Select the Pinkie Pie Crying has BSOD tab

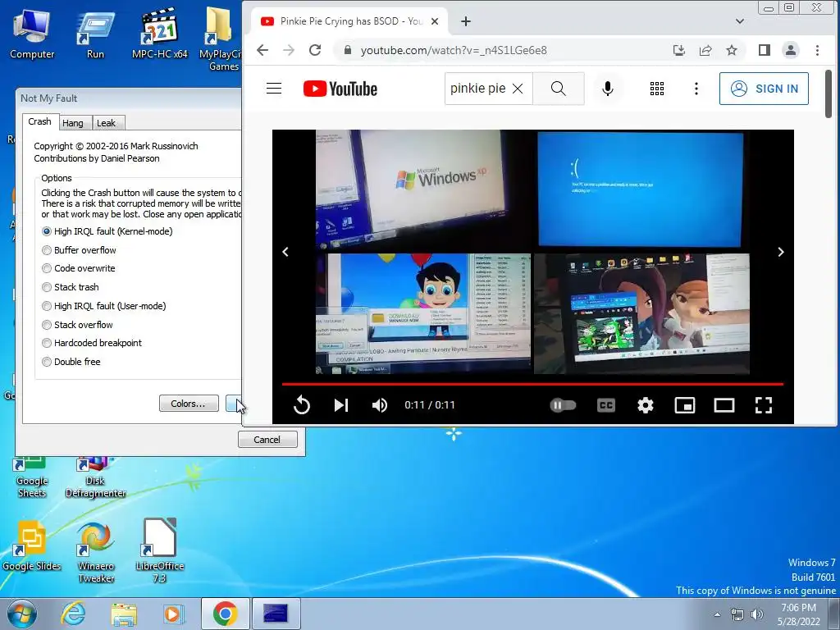(x=349, y=21)
